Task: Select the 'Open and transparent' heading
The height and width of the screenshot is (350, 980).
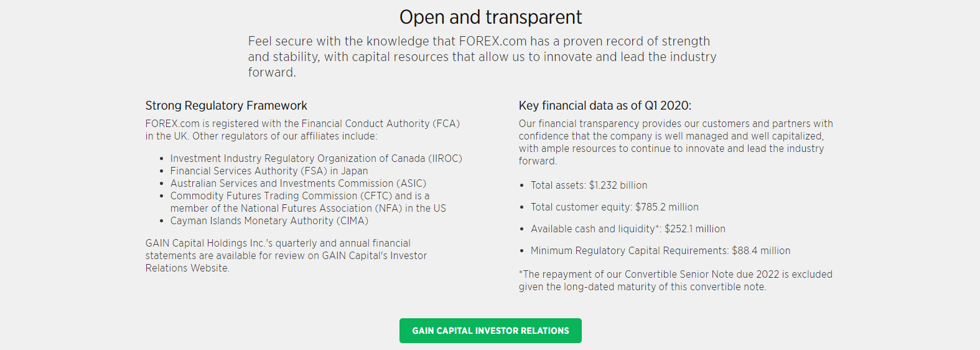Action: pos(490,17)
